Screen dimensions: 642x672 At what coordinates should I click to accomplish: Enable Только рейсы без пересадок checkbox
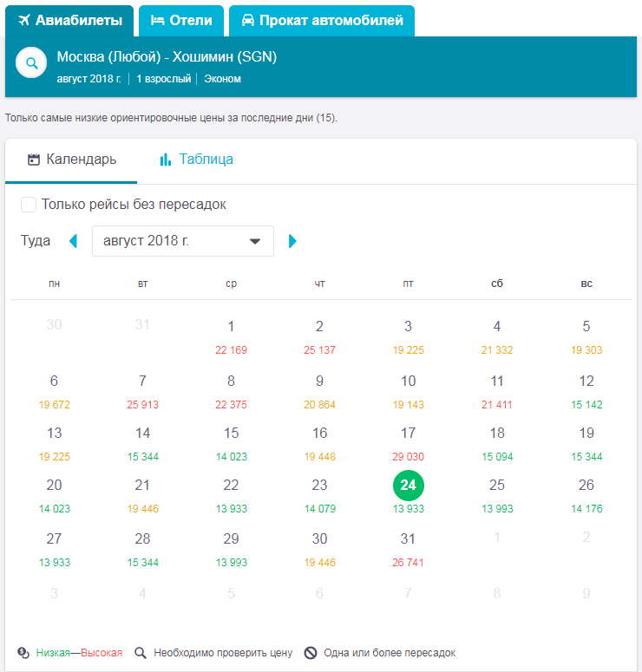coord(29,205)
